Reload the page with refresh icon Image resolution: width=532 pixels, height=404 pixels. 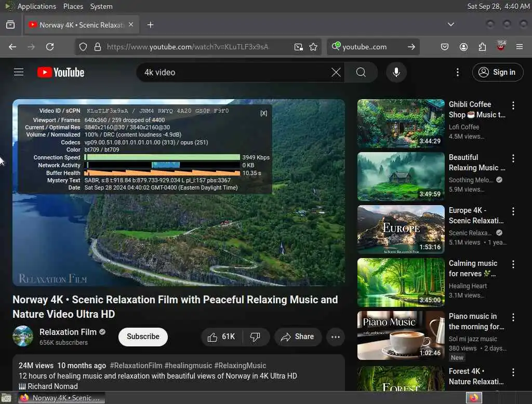click(x=50, y=47)
